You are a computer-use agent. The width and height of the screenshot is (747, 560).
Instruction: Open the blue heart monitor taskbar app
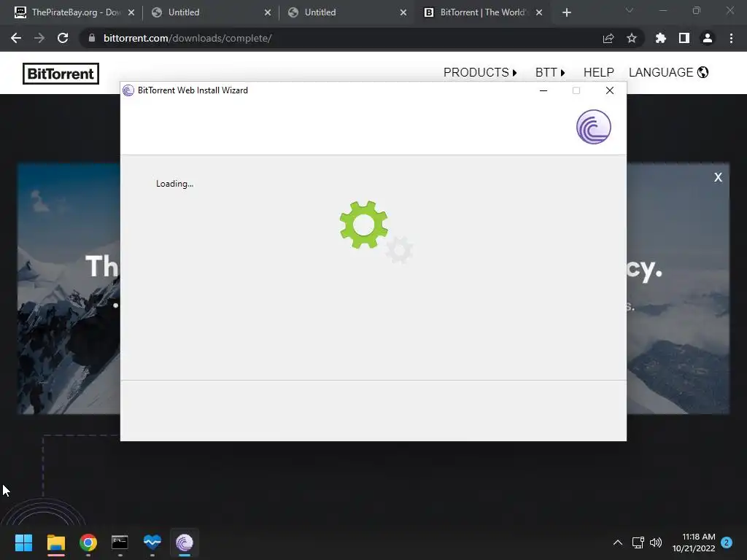point(152,542)
